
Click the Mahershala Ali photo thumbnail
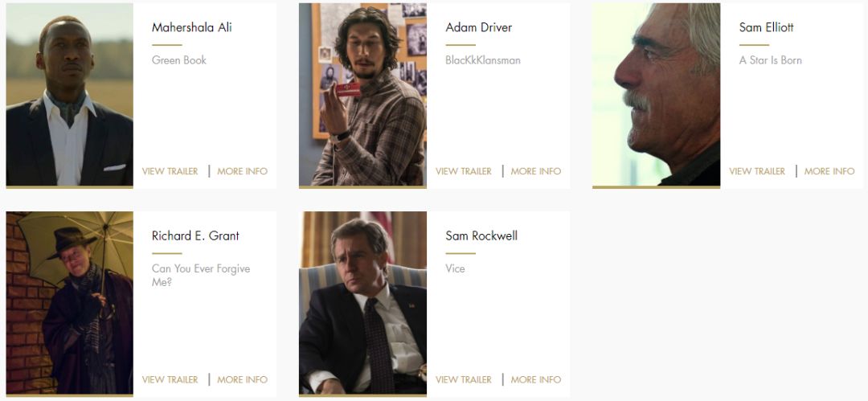70,95
